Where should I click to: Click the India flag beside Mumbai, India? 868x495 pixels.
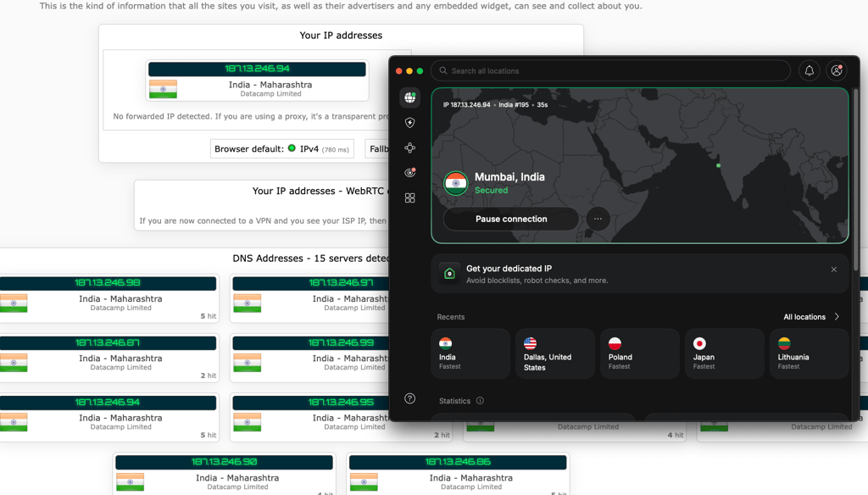pos(455,183)
